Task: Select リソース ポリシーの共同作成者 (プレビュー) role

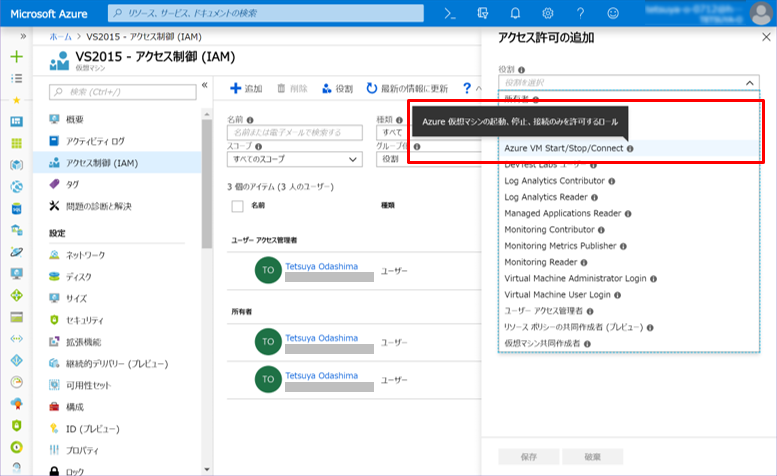Action: pyautogui.click(x=629, y=327)
